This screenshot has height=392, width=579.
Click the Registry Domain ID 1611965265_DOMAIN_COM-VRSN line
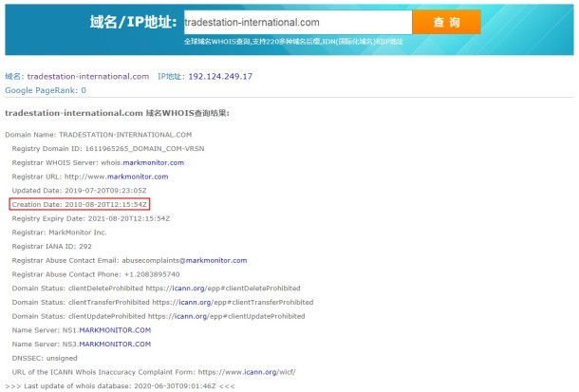coord(108,149)
